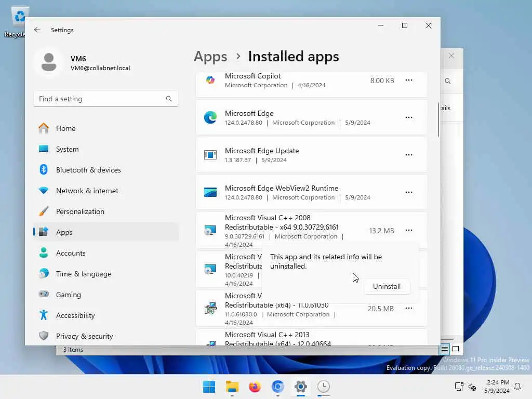Open Personalization settings
Image resolution: width=532 pixels, height=399 pixels.
(x=106, y=211)
